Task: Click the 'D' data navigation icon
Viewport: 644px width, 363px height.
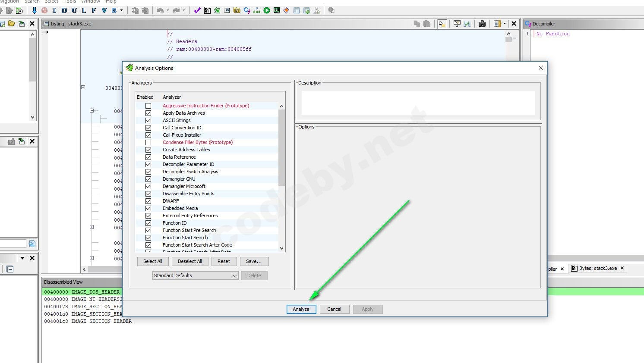Action: click(x=64, y=10)
